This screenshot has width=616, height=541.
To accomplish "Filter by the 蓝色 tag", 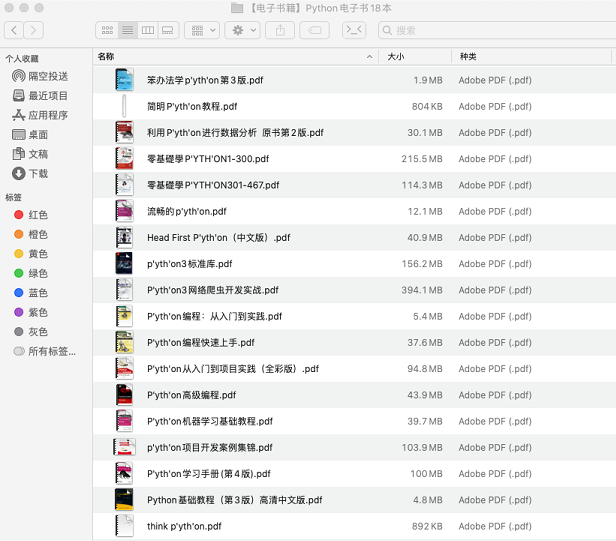I will pos(31,293).
